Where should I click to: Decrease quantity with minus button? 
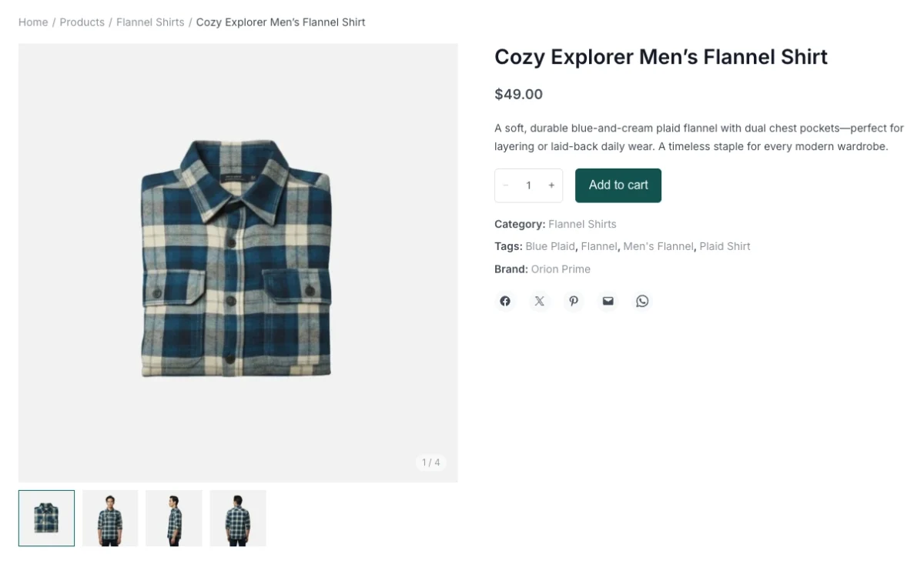pyautogui.click(x=506, y=185)
